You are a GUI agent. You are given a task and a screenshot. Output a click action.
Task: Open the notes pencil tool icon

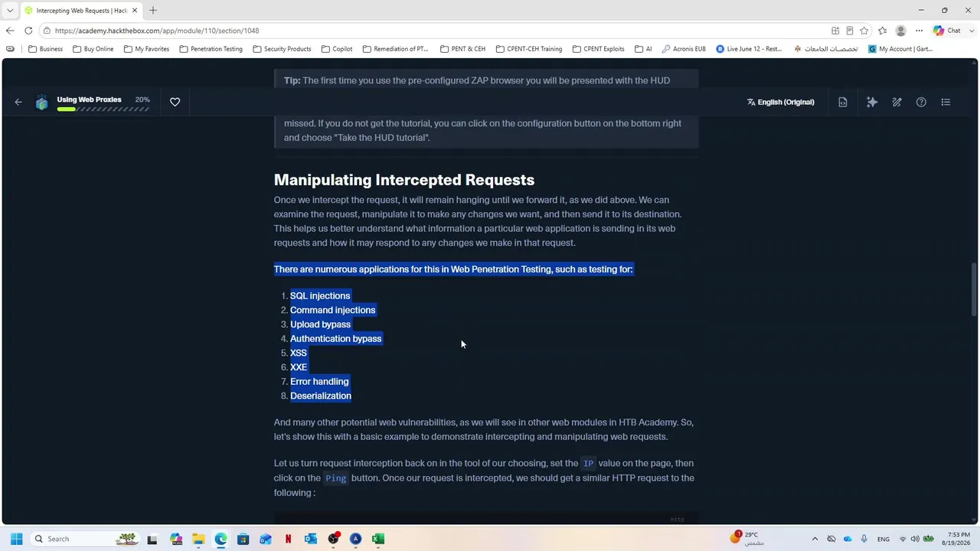[897, 102]
